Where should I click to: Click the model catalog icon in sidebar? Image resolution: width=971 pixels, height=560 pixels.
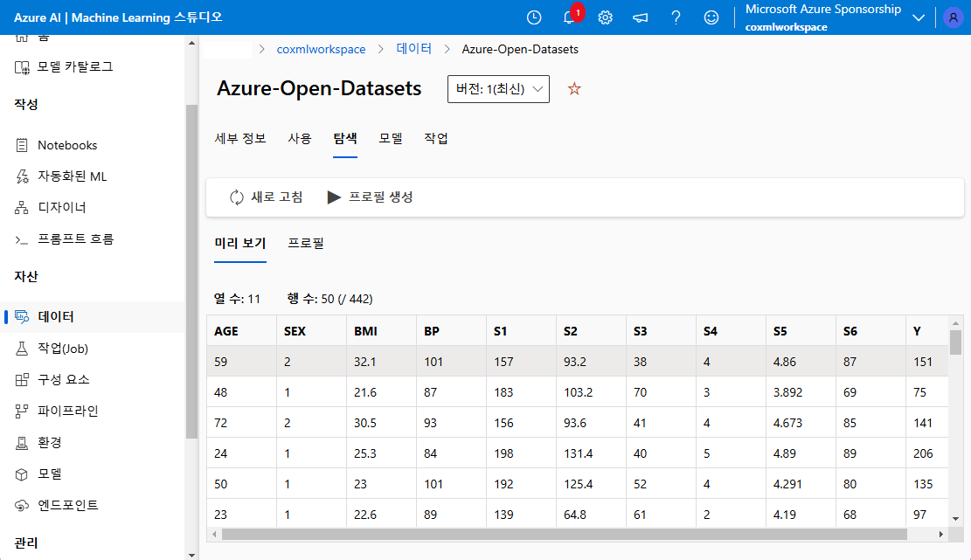[22, 67]
